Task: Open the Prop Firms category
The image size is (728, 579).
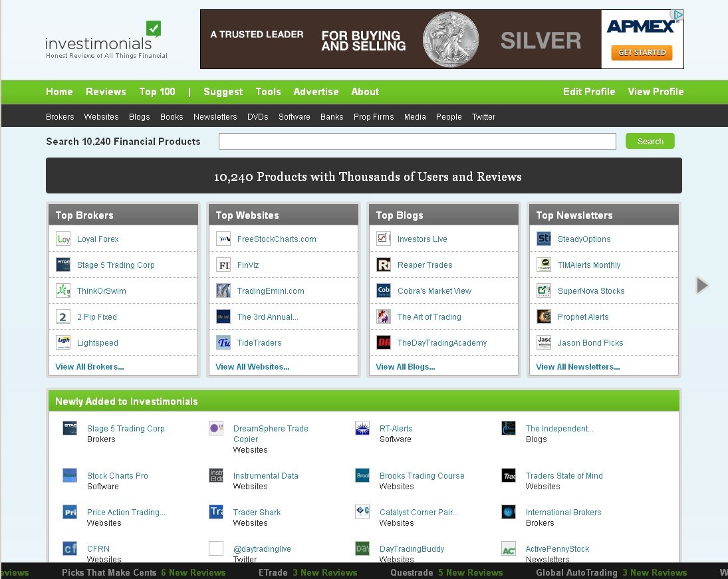Action: point(374,117)
